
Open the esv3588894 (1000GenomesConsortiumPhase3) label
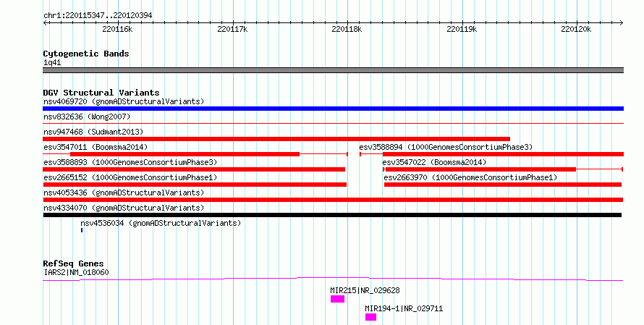coord(446,147)
